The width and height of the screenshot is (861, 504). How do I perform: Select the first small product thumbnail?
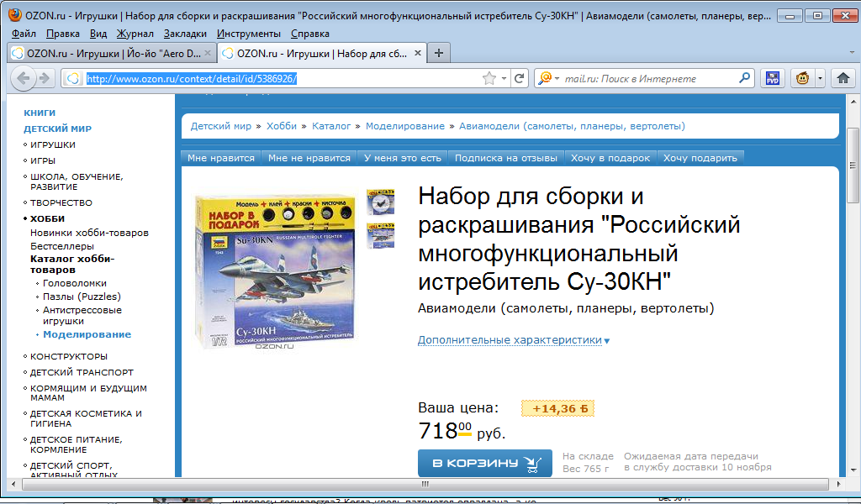click(381, 202)
